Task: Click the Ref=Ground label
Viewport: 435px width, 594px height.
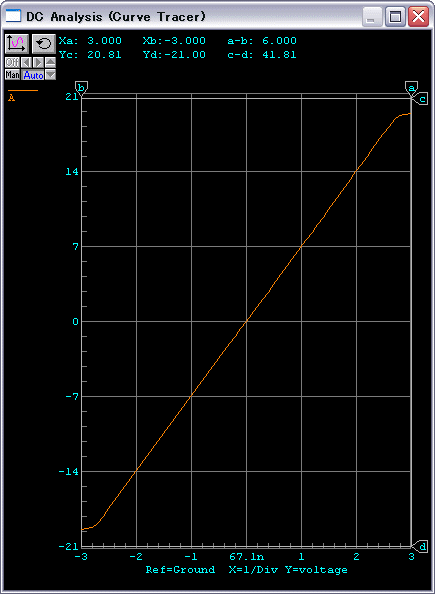Action: 180,570
